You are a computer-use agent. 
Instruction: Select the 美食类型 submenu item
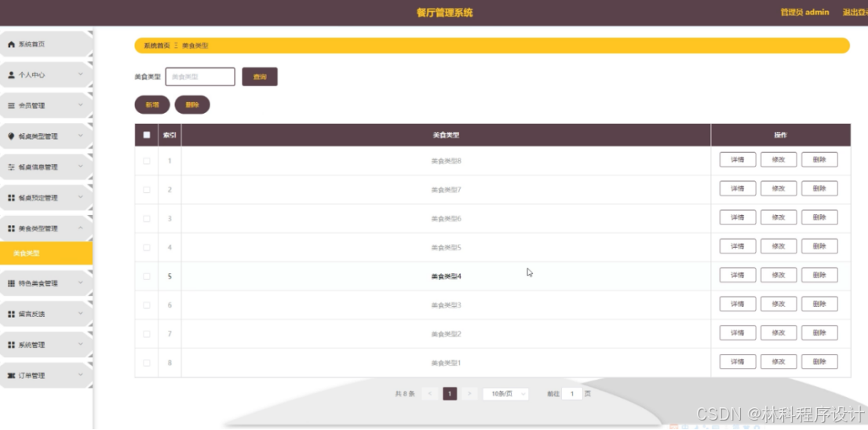(46, 253)
